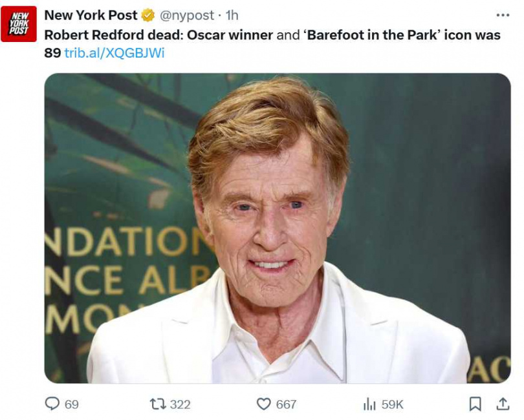The height and width of the screenshot is (420, 524).
Task: Open the New York Post logo avatar
Action: coord(19,24)
